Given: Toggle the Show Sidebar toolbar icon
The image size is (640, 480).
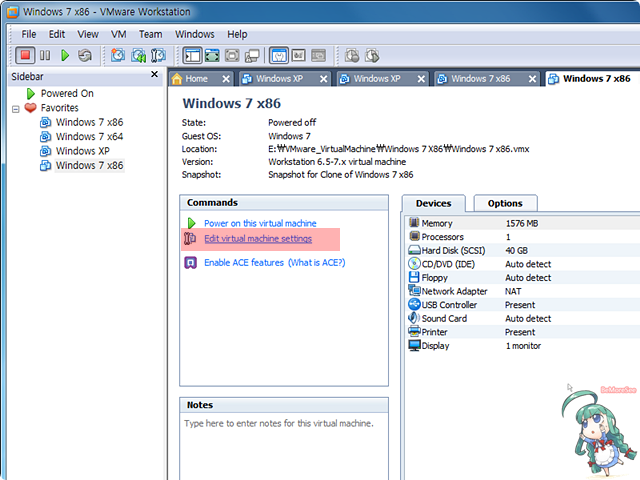Looking at the screenshot, I should click(x=192, y=55).
